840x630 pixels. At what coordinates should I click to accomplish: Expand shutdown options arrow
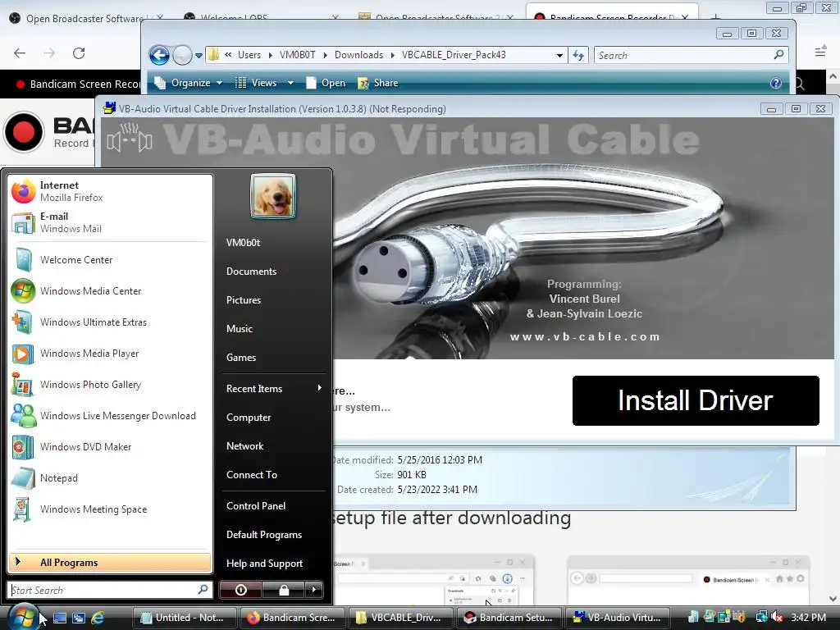pyautogui.click(x=314, y=590)
